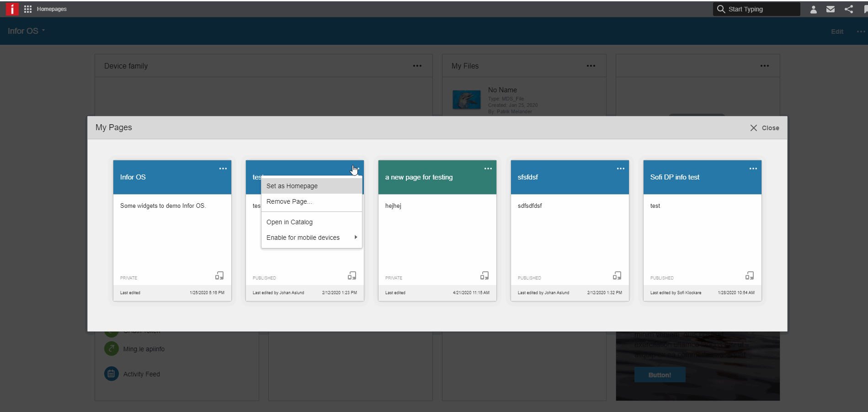The width and height of the screenshot is (868, 412).
Task: Open the app launcher grid icon
Action: pyautogui.click(x=28, y=9)
